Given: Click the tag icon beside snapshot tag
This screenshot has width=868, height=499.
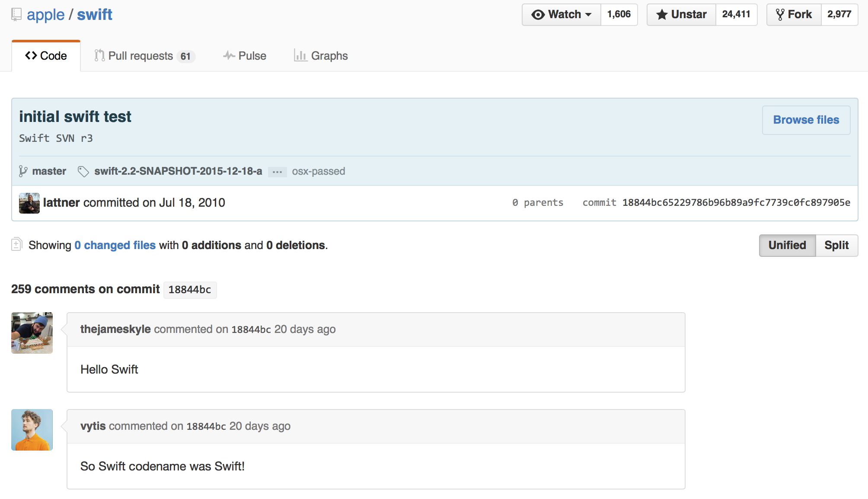Looking at the screenshot, I should 83,172.
